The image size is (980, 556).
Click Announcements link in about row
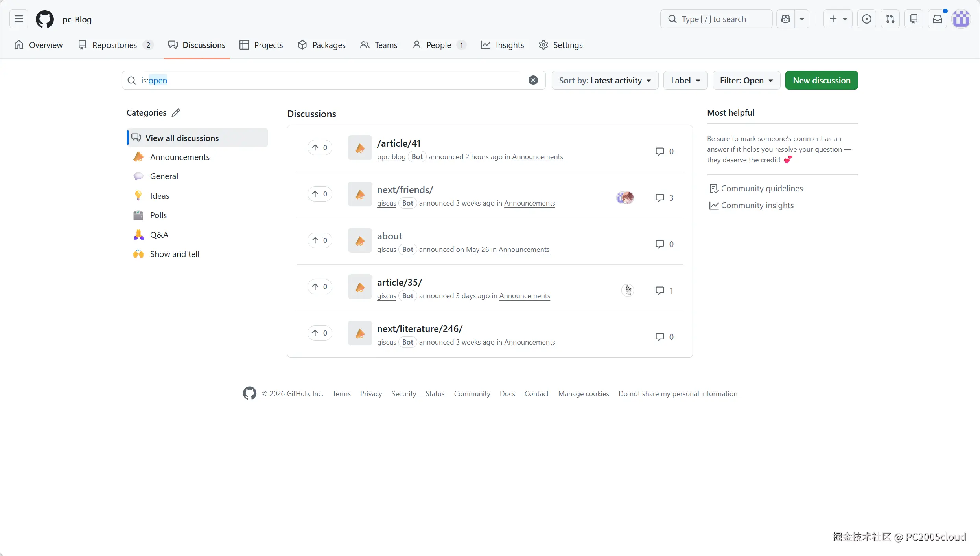[x=524, y=250]
